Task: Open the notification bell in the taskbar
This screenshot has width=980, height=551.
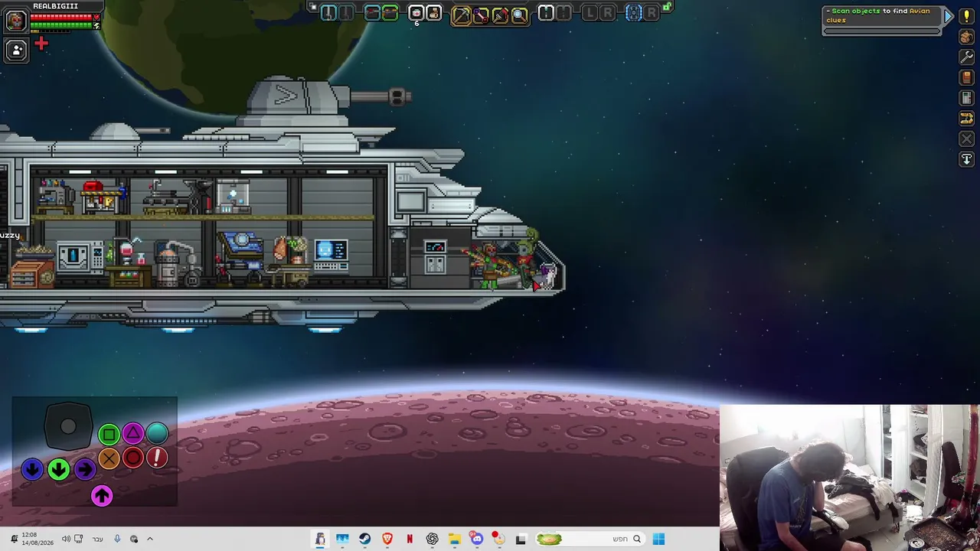Action: point(14,539)
